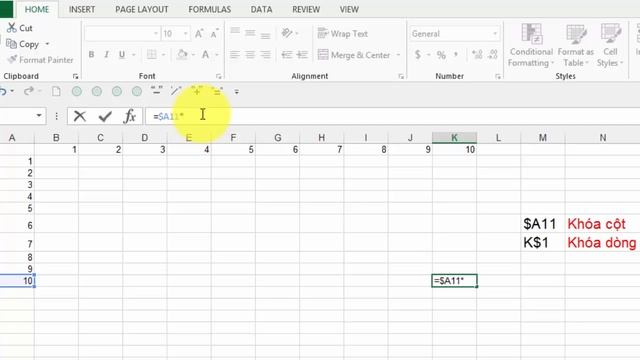This screenshot has height=360, width=640.
Task: Open Conditional Formatting menu
Action: (531, 45)
